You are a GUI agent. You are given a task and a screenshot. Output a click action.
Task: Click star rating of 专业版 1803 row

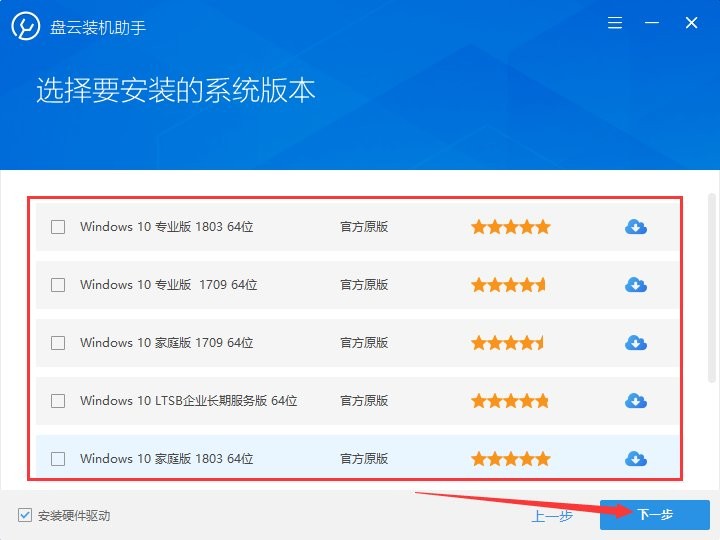pyautogui.click(x=511, y=227)
